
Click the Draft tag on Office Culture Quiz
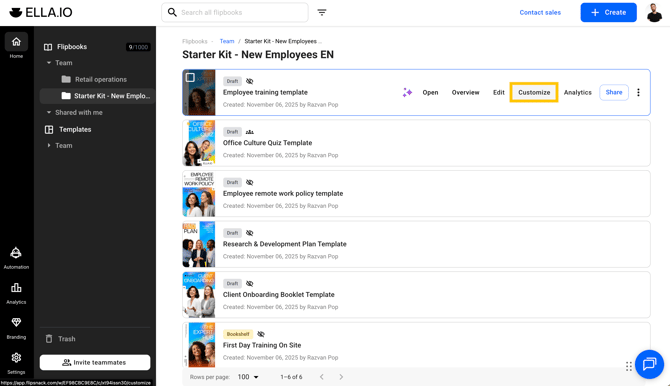coord(232,132)
